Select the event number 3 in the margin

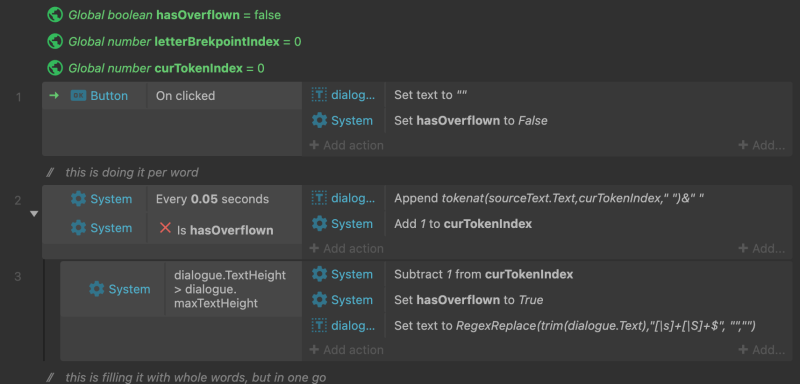pyautogui.click(x=18, y=277)
